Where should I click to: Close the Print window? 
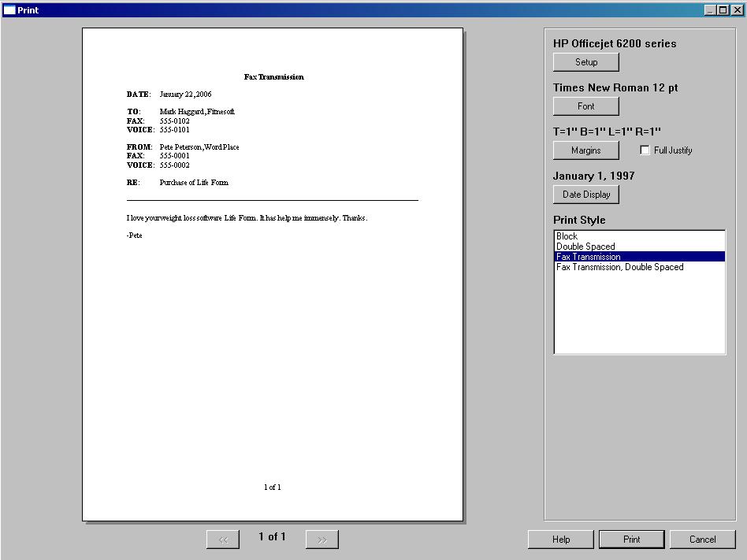point(737,10)
